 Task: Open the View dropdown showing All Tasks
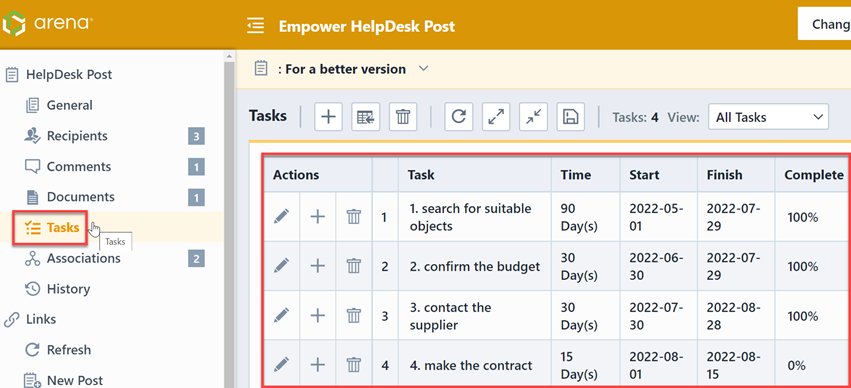[768, 117]
